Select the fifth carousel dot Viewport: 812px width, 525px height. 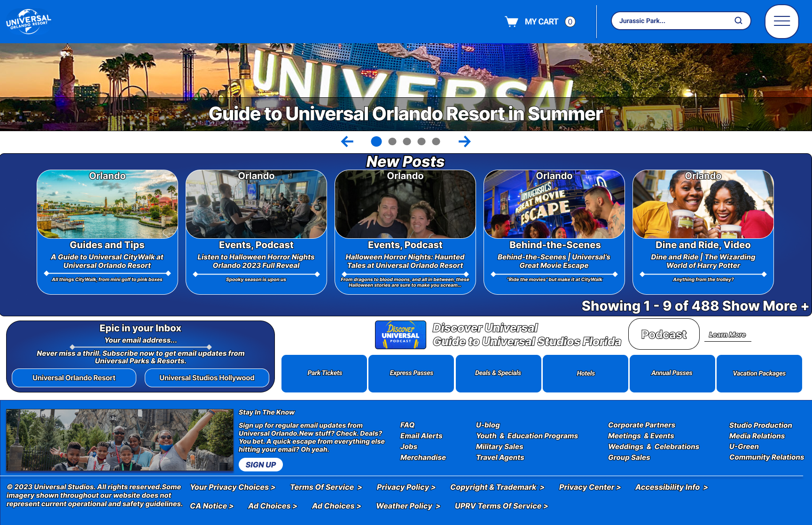[x=436, y=141]
